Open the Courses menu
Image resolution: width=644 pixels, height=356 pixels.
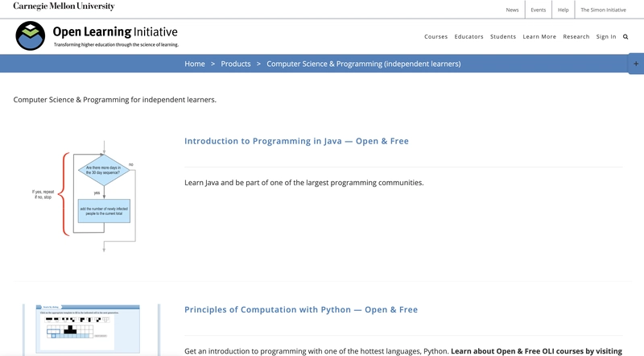pyautogui.click(x=436, y=36)
